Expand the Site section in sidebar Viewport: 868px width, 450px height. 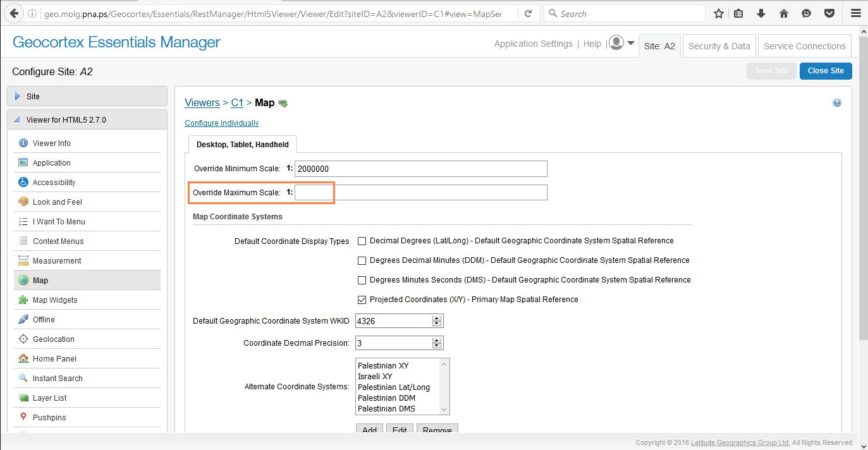[87, 97]
